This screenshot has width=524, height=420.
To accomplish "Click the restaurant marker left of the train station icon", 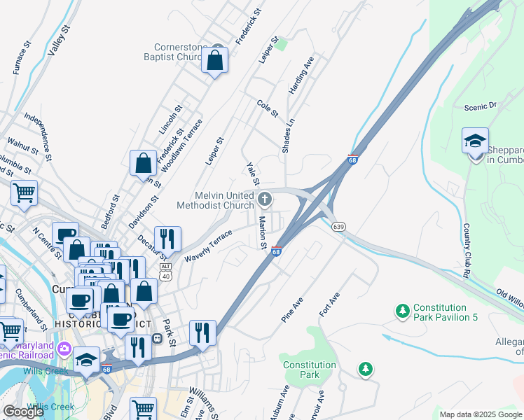I will click(138, 349).
